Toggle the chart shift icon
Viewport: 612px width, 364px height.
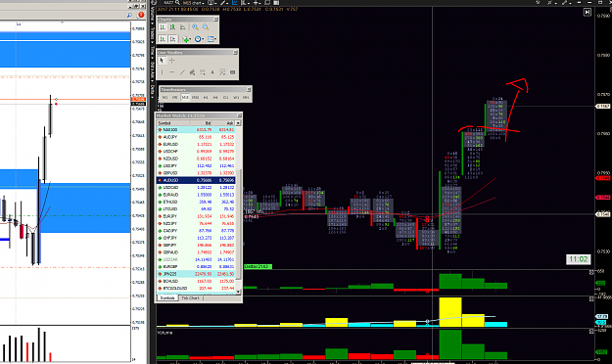point(172,38)
